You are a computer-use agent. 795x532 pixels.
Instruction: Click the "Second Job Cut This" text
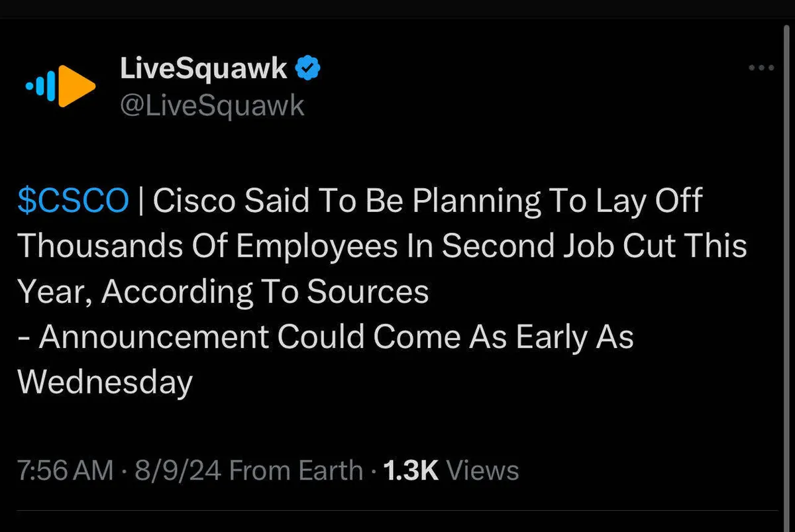click(594, 247)
